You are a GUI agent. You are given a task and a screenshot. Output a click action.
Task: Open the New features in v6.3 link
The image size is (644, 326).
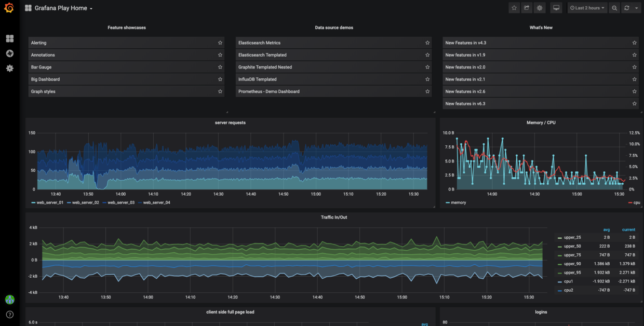click(541, 104)
